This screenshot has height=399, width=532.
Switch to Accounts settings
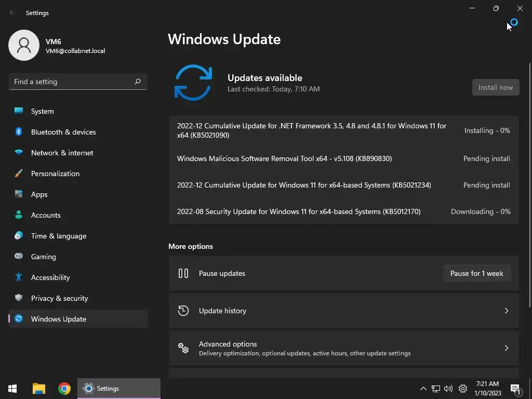[78, 215]
